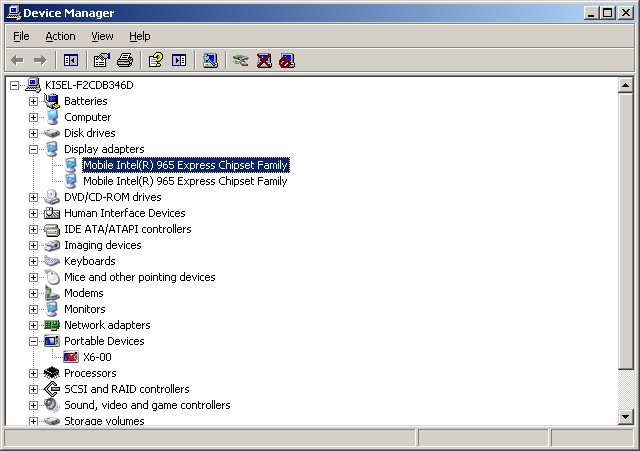Image resolution: width=640 pixels, height=451 pixels.
Task: Click the Mice and pointing devices icon
Action: (52, 277)
